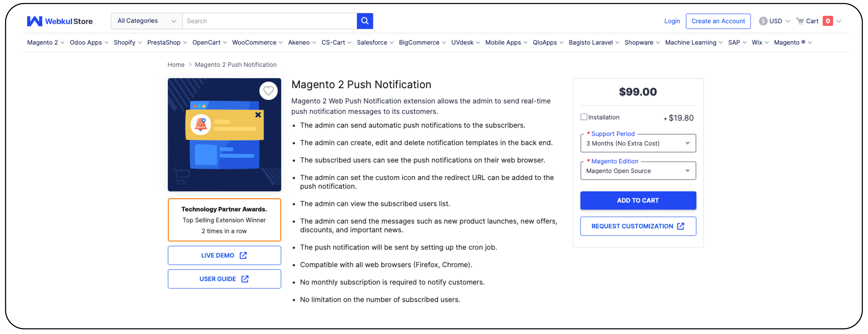Click the push notification product image
This screenshot has height=334, width=868.
click(x=224, y=135)
